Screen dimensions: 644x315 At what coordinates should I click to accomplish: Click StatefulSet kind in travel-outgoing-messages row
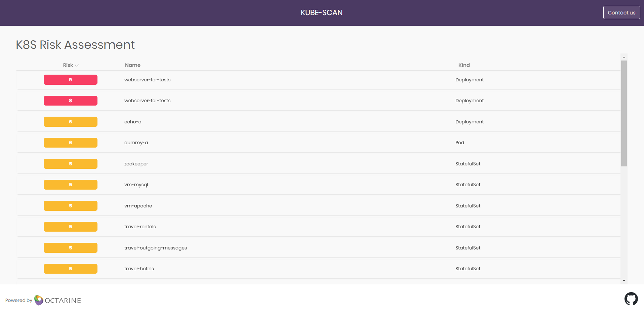click(x=468, y=248)
